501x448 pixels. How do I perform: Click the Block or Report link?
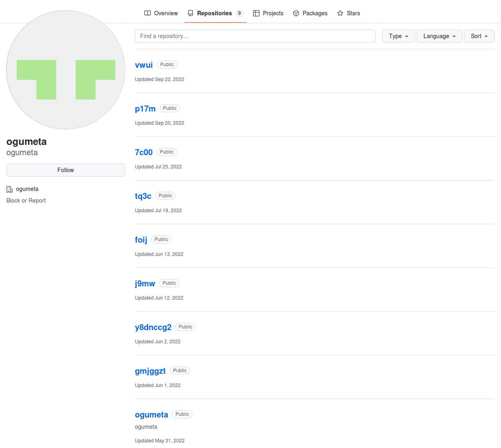coord(26,201)
